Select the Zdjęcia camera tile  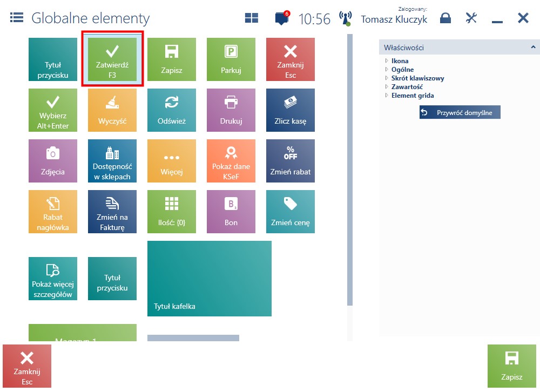53,161
